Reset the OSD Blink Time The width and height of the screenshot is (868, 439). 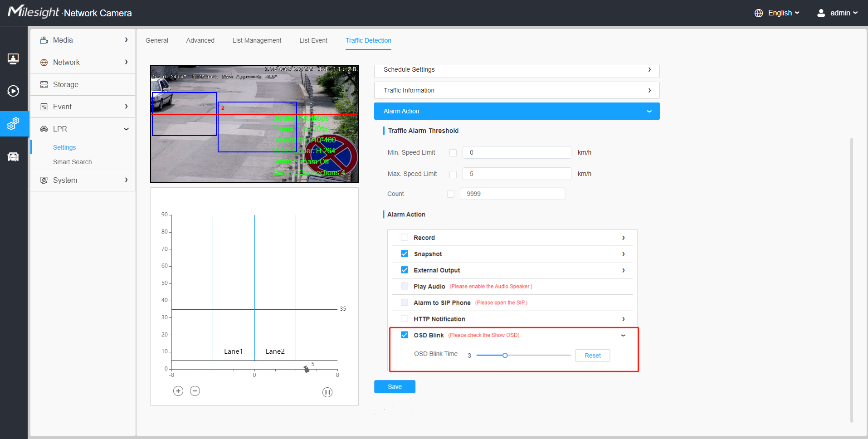(x=592, y=356)
